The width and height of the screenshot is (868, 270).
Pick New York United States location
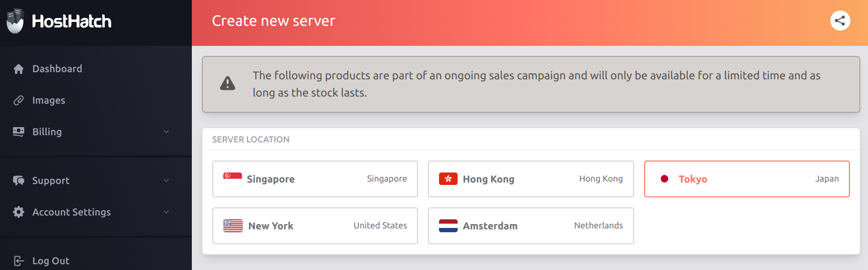[315, 226]
